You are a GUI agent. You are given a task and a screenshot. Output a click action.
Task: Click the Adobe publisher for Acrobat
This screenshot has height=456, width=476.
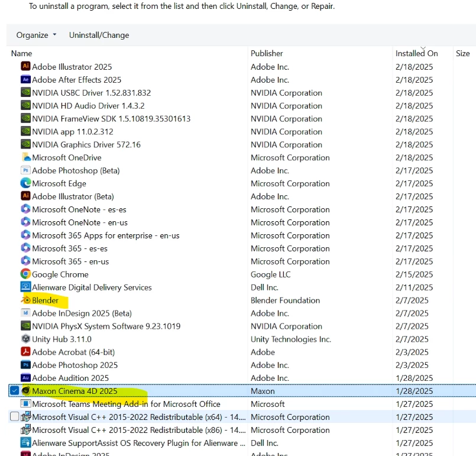tap(263, 352)
